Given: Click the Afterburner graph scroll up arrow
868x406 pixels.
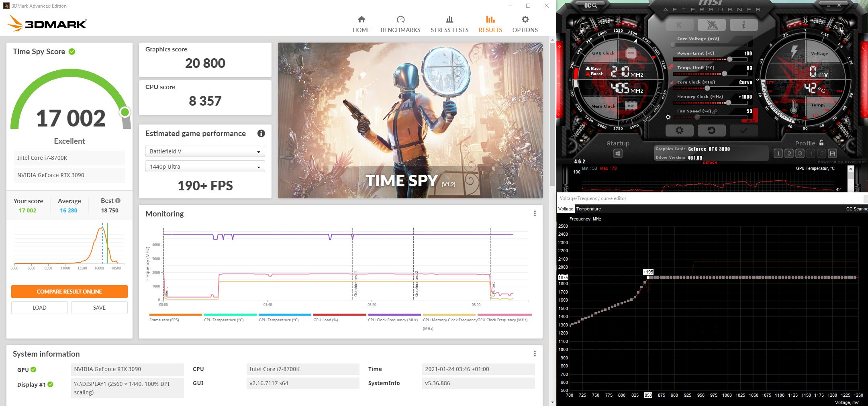Looking at the screenshot, I should coord(851,169).
